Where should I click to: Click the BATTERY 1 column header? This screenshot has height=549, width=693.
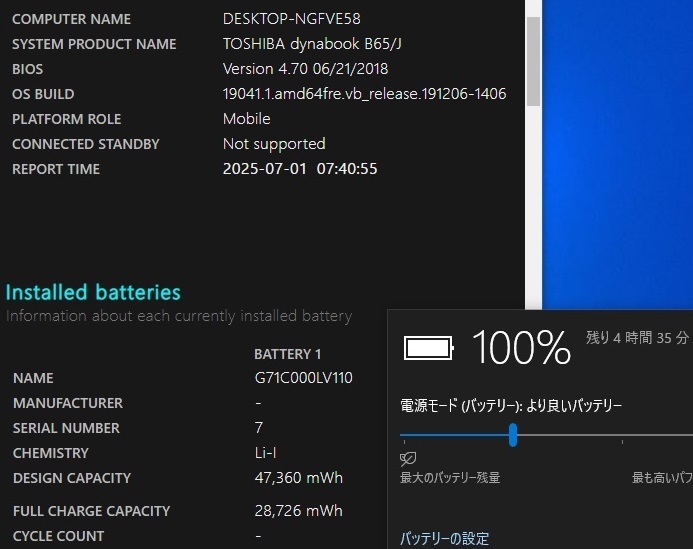[288, 354]
